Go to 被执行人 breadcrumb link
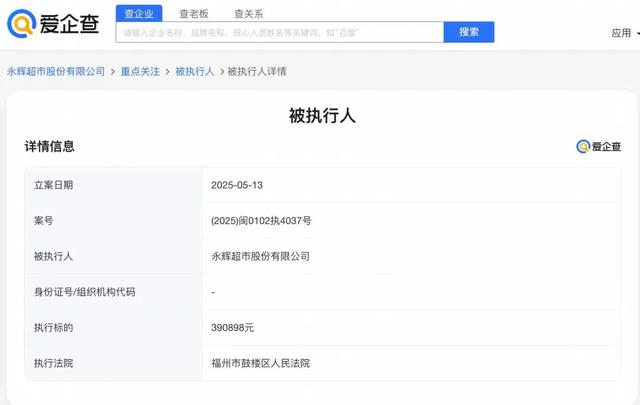This screenshot has height=405, width=640. point(195,71)
